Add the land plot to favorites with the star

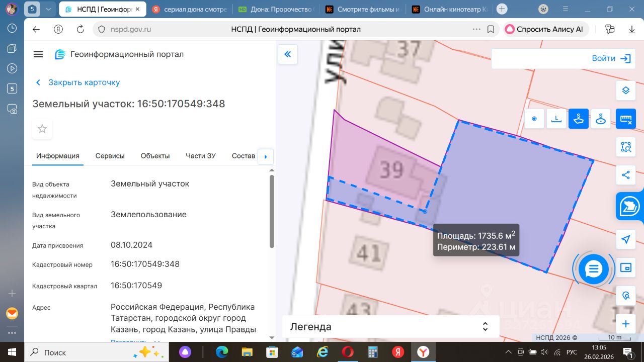coord(42,129)
